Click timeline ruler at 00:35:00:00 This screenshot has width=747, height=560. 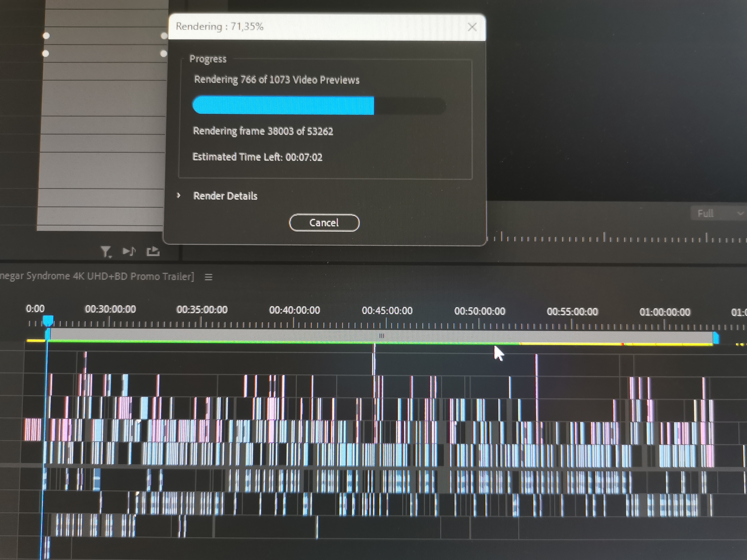pos(202,309)
